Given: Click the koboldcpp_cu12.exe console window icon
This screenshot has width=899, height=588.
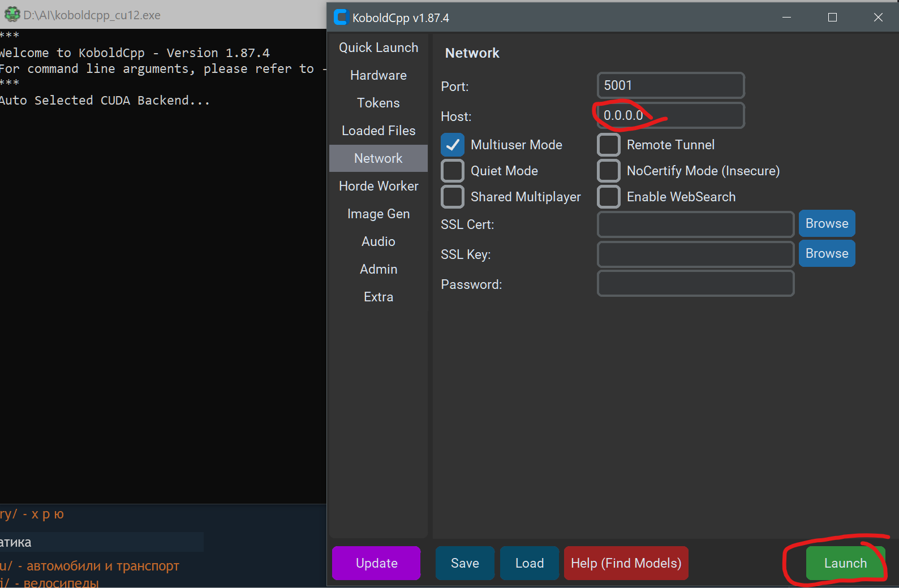Looking at the screenshot, I should pyautogui.click(x=12, y=15).
